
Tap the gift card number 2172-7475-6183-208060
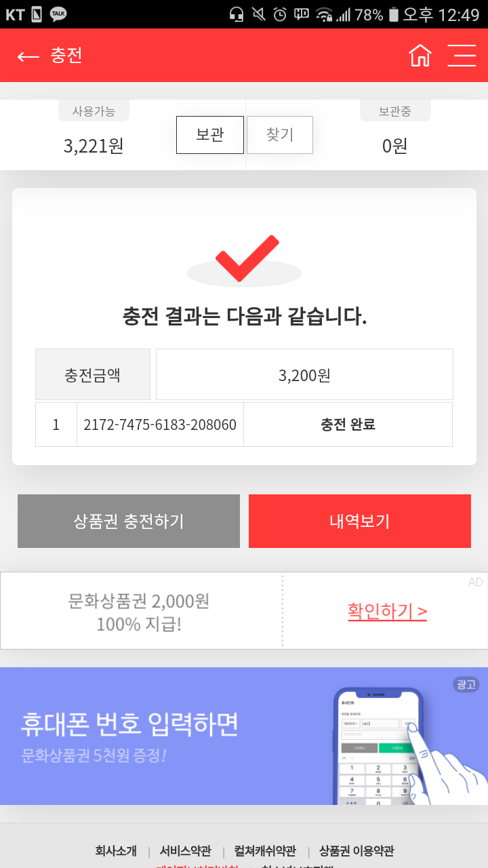(160, 425)
